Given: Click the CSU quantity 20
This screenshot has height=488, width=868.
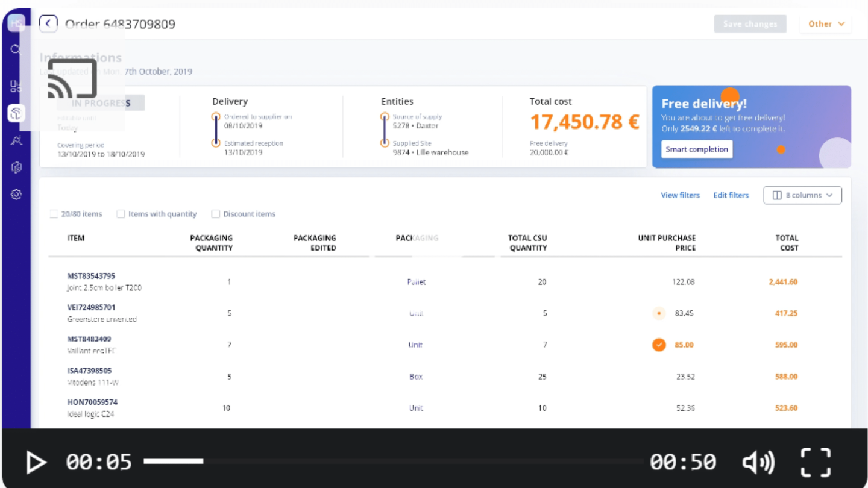Looking at the screenshot, I should pyautogui.click(x=542, y=282).
